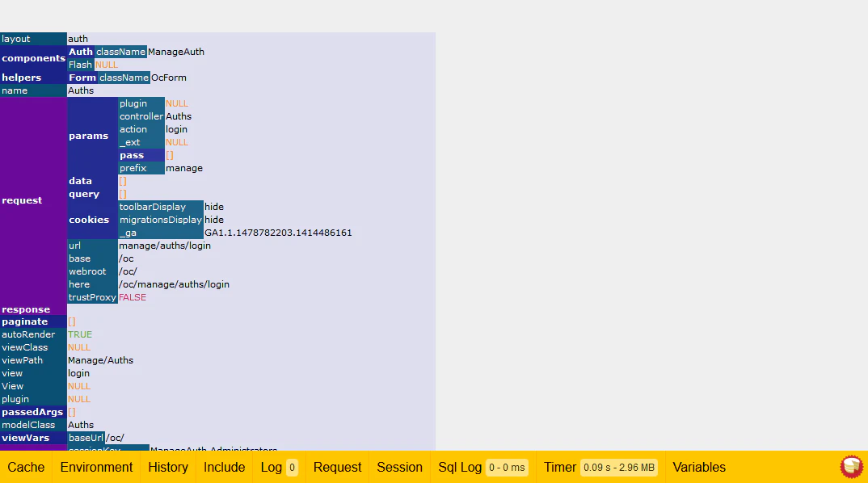Select the viewPath value Manage/Auths
Screen dimensions: 868x483
tap(100, 360)
